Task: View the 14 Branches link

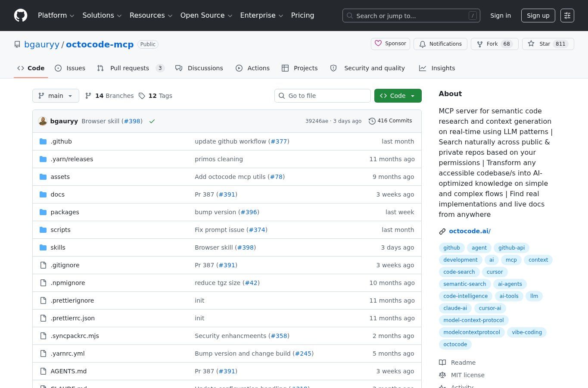Action: [x=109, y=96]
